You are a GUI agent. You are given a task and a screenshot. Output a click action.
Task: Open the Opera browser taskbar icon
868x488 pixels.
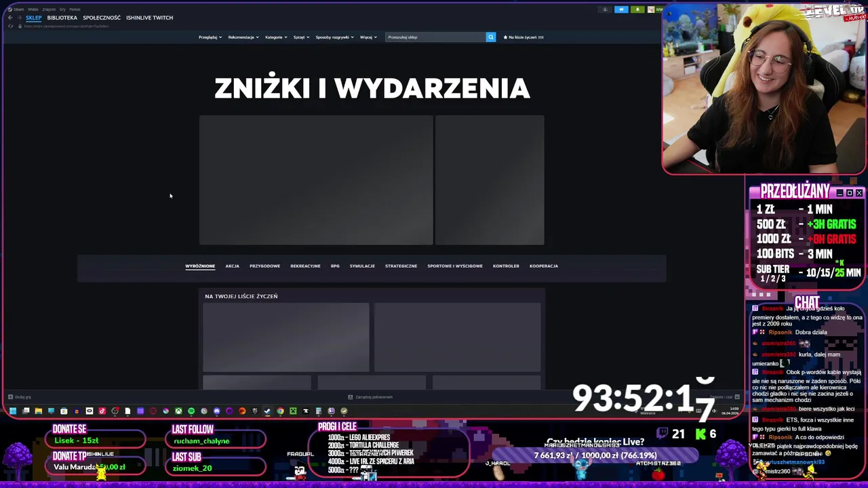pos(153,411)
